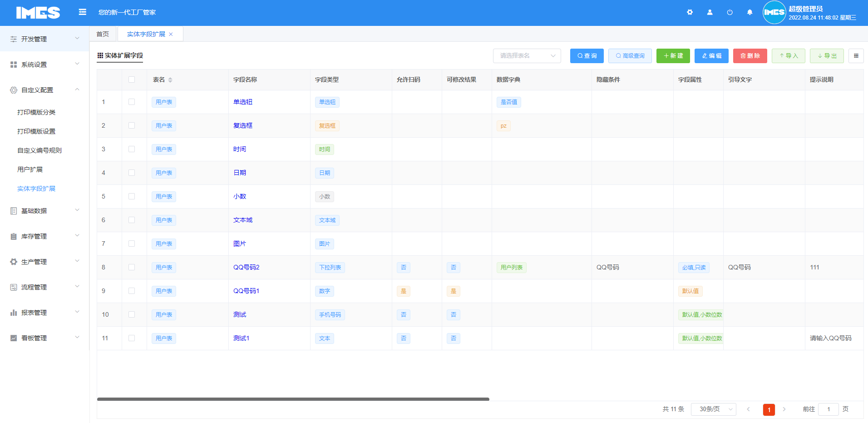Open the 请选择表名 dropdown
The height and width of the screenshot is (423, 868).
click(x=527, y=56)
